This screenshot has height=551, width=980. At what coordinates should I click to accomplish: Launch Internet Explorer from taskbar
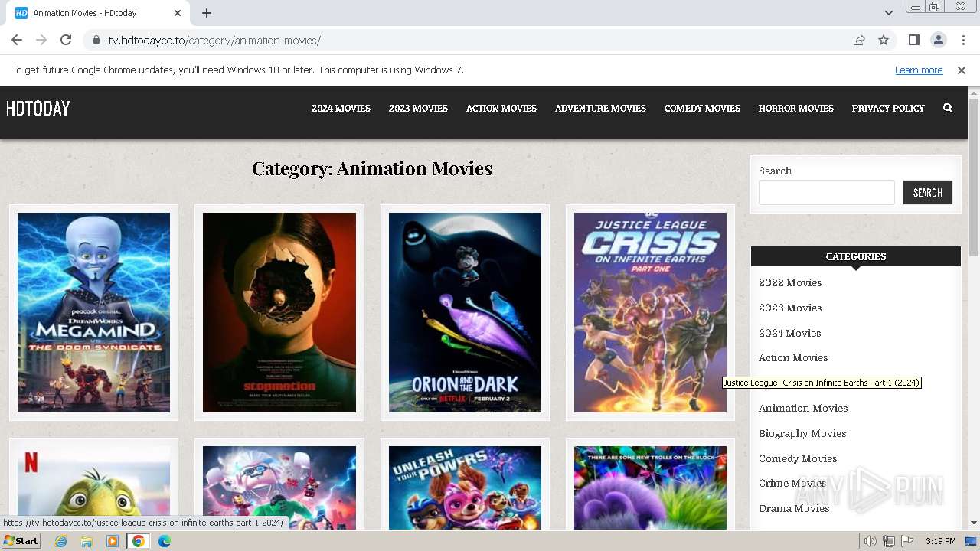coord(61,541)
